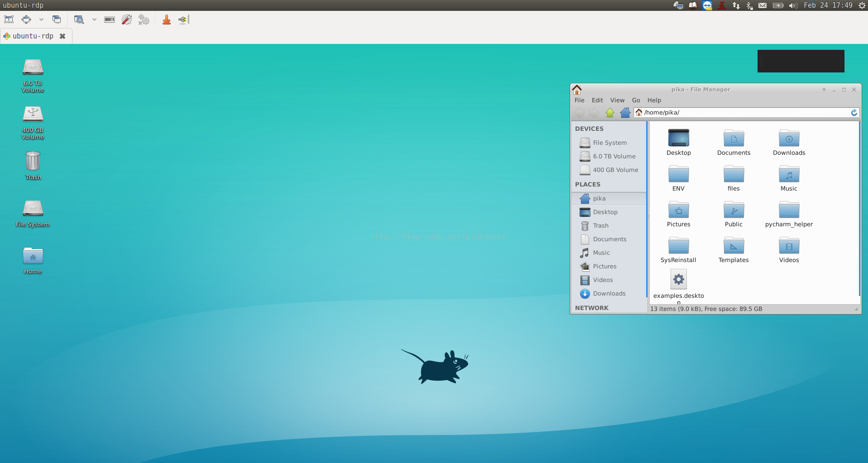Click Remmina minimize window orange arrow icon
Image resolution: width=868 pixels, height=463 pixels.
tap(167, 19)
